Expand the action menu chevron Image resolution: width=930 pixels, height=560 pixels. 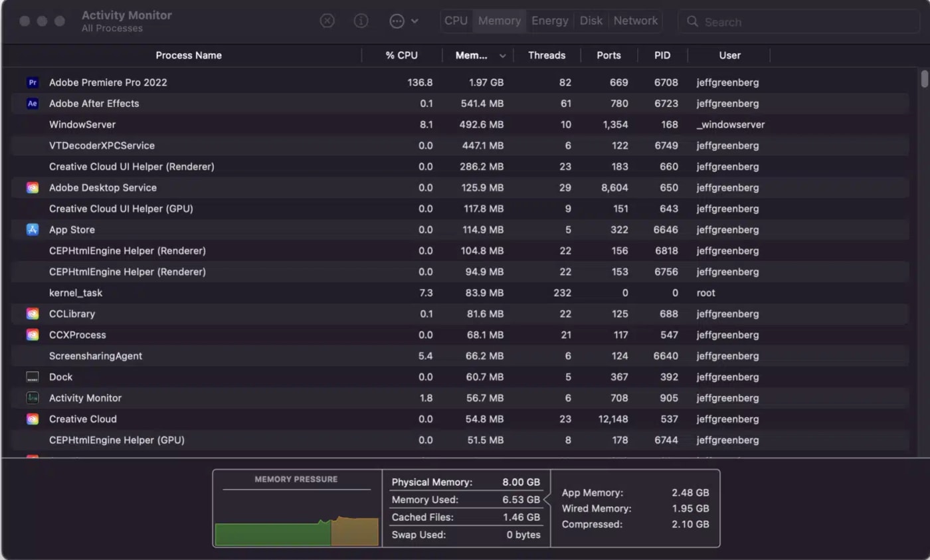pyautogui.click(x=415, y=21)
